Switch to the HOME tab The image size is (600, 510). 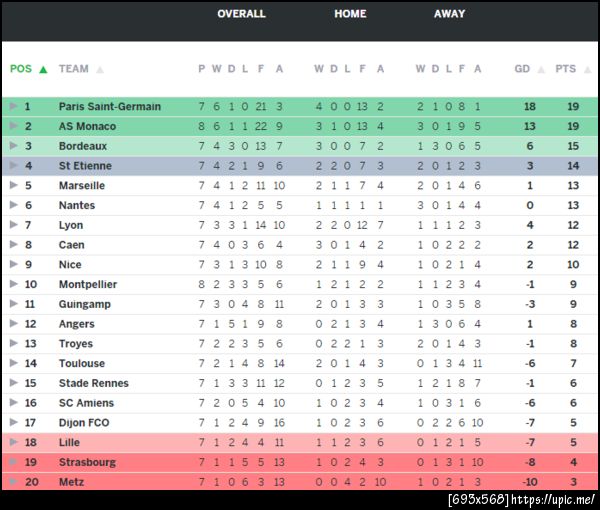350,14
